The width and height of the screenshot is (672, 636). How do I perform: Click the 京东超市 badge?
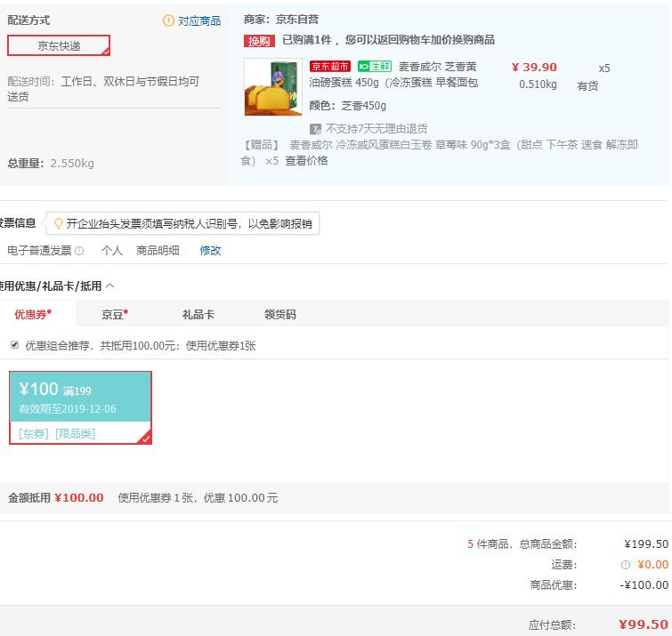(x=330, y=67)
